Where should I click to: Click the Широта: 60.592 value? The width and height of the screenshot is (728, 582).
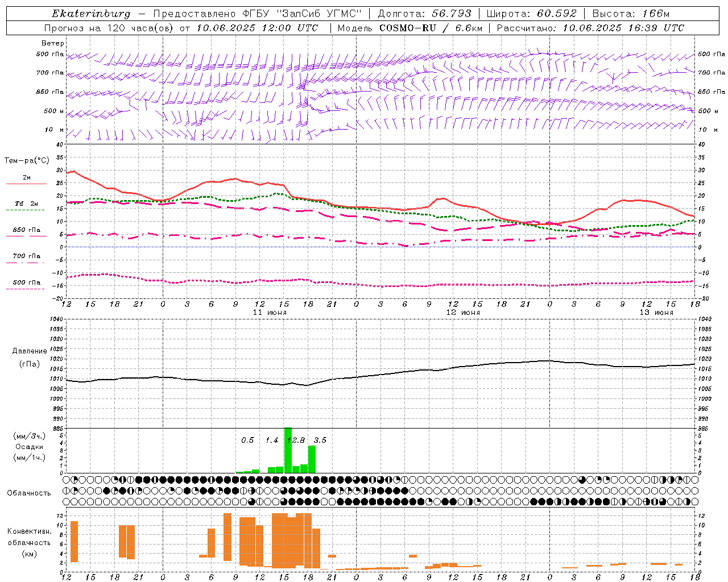coord(532,14)
